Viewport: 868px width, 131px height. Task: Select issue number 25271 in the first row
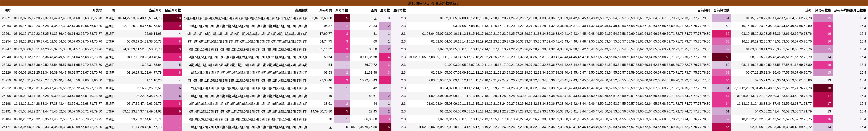tap(6, 18)
